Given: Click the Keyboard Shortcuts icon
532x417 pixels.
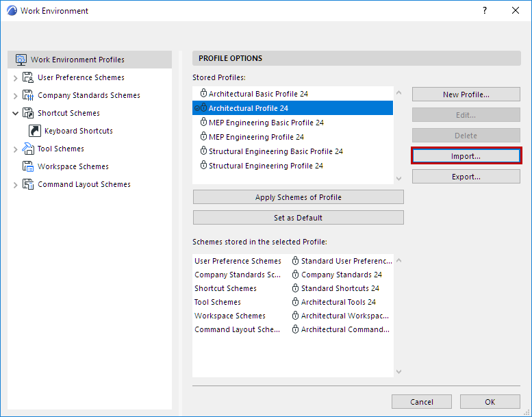Looking at the screenshot, I should 35,131.
